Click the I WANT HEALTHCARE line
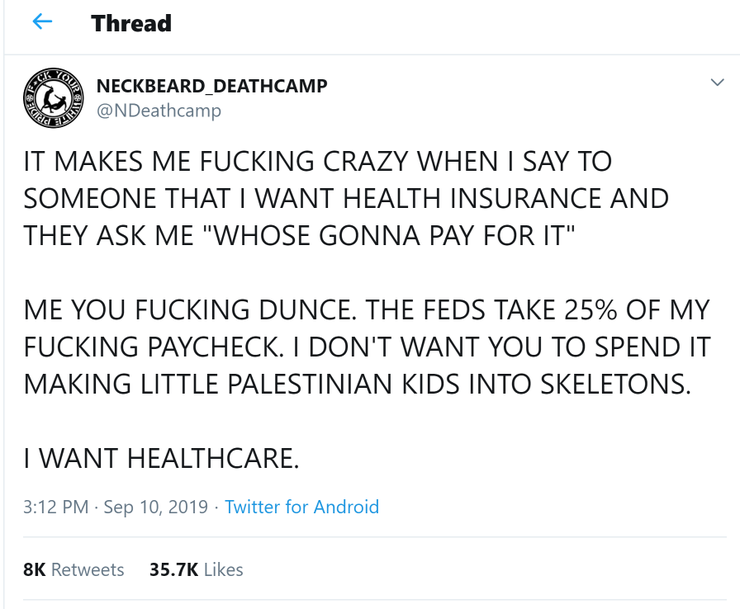Viewport: 740px width, 609px height. [161, 458]
